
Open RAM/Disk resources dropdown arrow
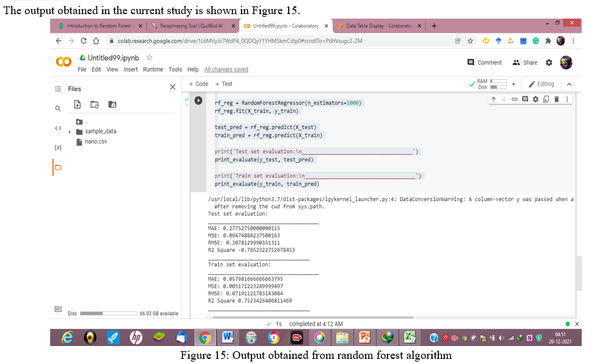pyautogui.click(x=514, y=84)
